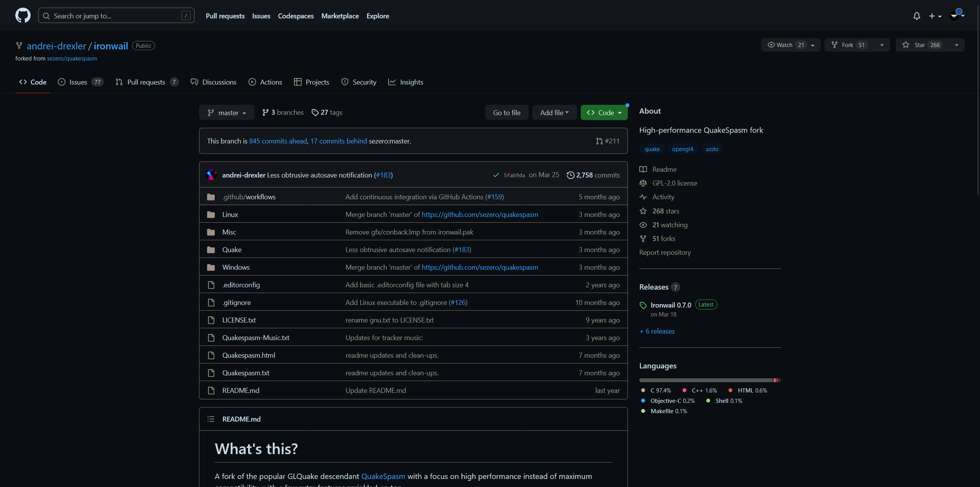Viewport: 980px width, 487px height.
Task: Open the GPL-2.0 license link
Action: click(668, 183)
